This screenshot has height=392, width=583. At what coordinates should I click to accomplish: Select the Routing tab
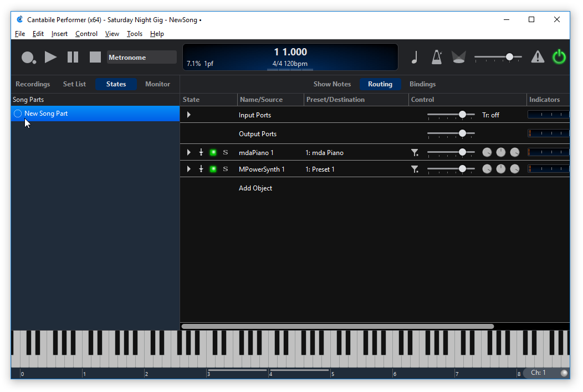380,84
